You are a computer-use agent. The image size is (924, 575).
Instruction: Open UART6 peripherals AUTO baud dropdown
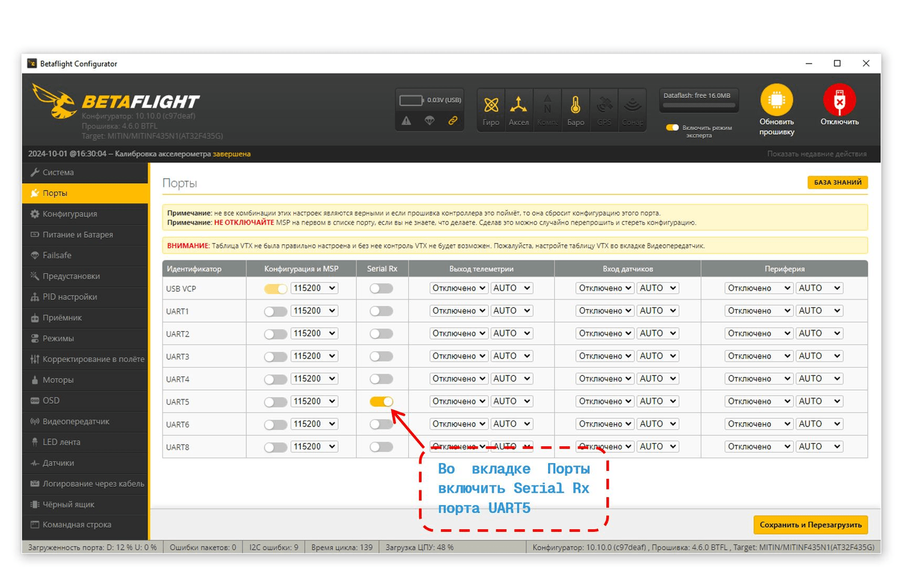(x=819, y=424)
